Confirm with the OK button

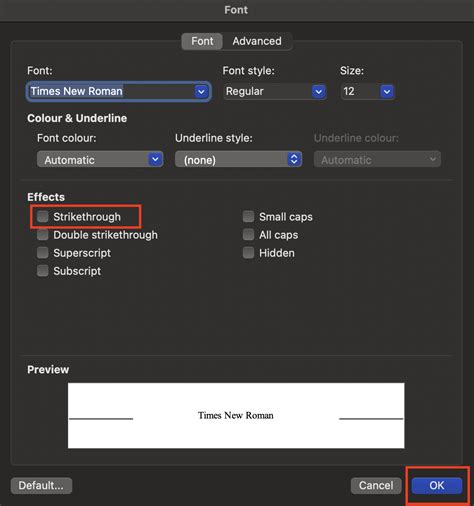tap(437, 485)
